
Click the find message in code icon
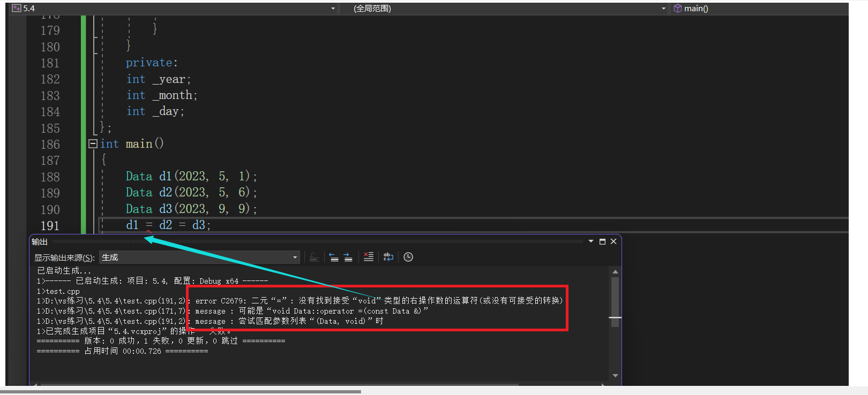[315, 257]
